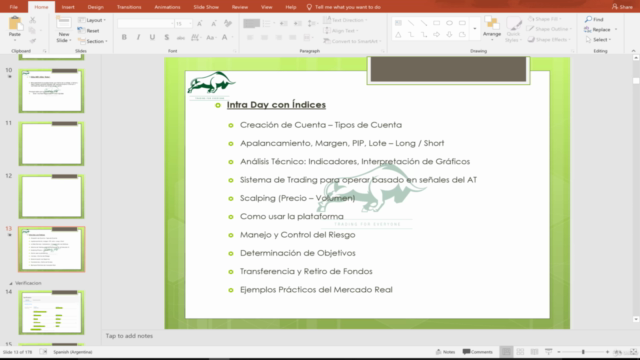
Task: Click the Comments icon in status bar
Action: point(467,351)
